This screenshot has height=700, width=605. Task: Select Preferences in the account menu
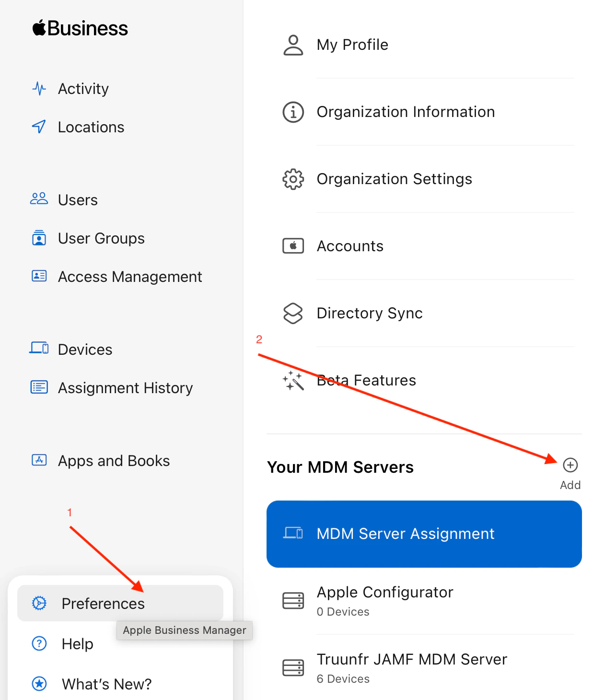[120, 603]
